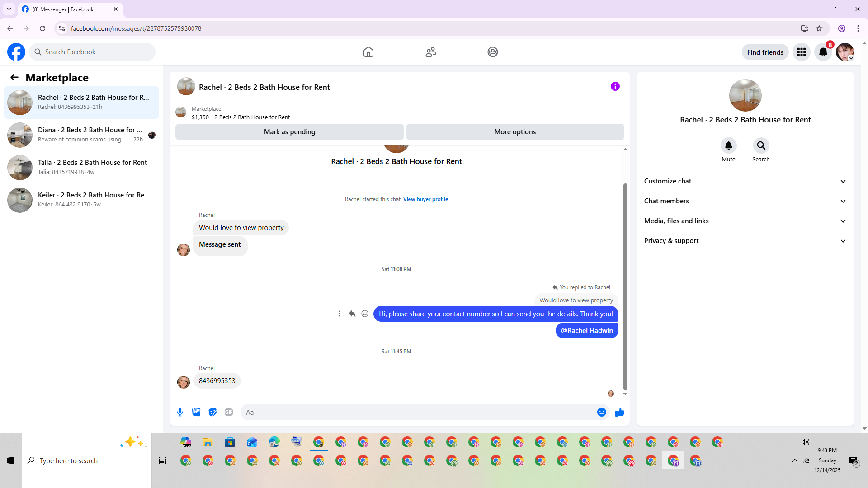This screenshot has width=868, height=488.
Task: Open notifications bell in top bar
Action: pos(823,52)
